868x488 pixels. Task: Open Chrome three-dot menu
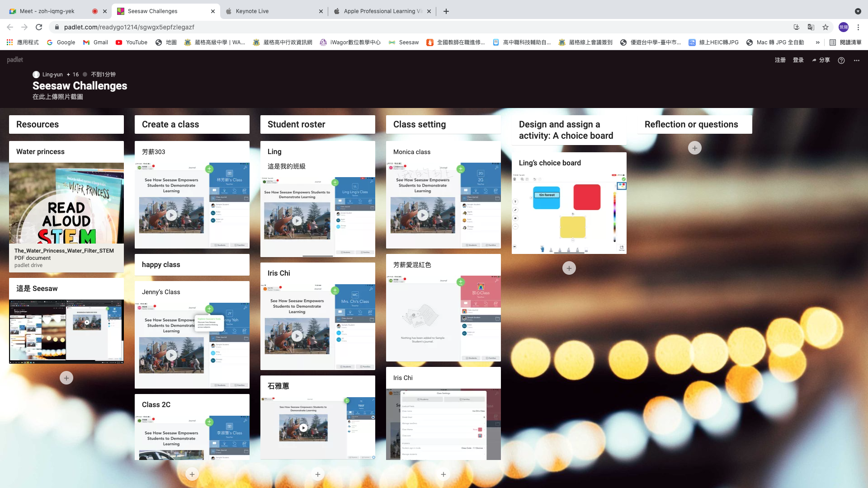[858, 27]
